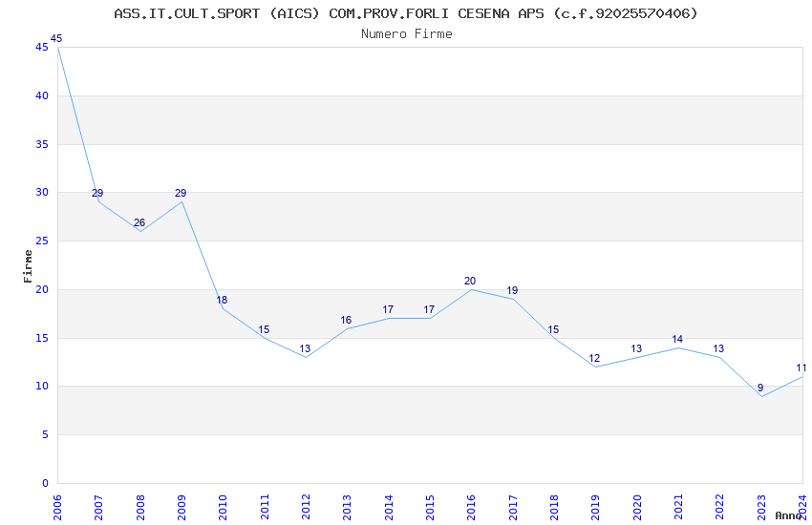This screenshot has width=812, height=525.
Task: Click the Firme y-axis title
Action: pyautogui.click(x=28, y=266)
